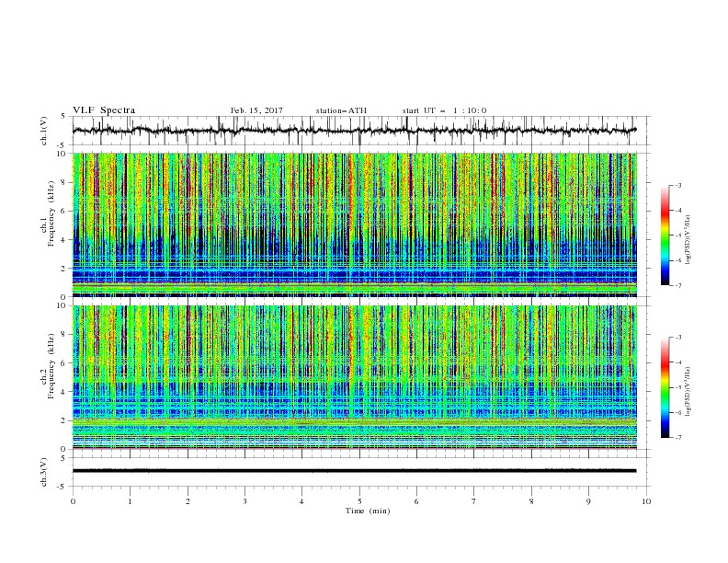Click the 'Time (min)' axis label
The width and height of the screenshot is (728, 563).
click(x=368, y=511)
